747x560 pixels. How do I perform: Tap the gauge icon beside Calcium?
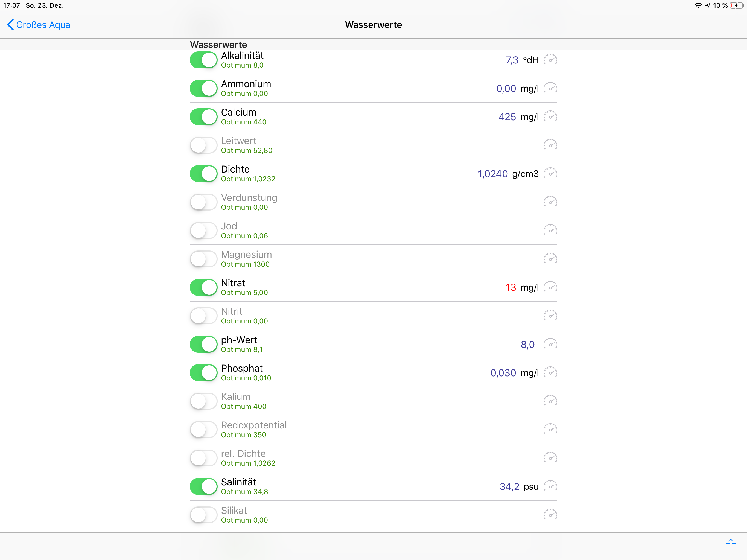(550, 117)
